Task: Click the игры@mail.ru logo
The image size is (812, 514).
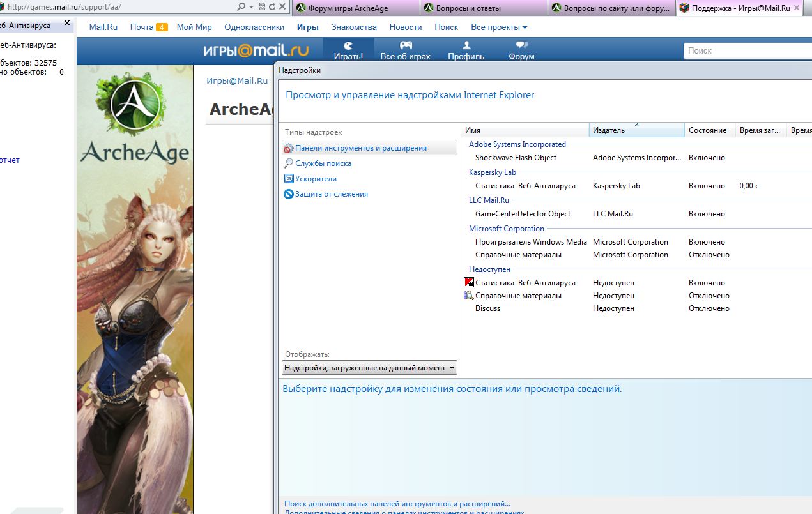Action: click(256, 50)
